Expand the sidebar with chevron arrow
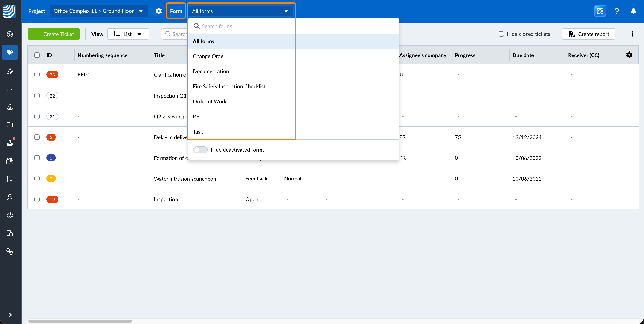The image size is (644, 324). (10, 315)
